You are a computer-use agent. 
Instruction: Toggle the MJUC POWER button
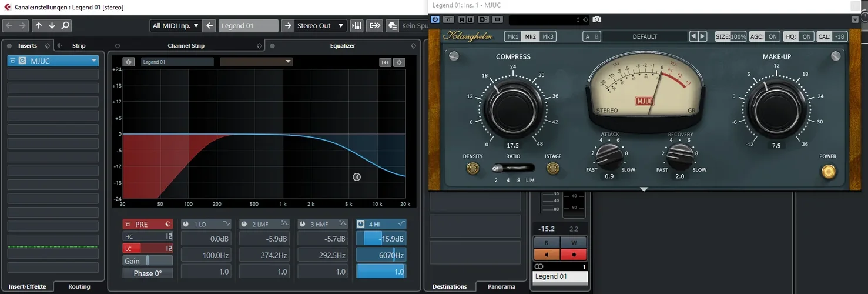coord(828,171)
